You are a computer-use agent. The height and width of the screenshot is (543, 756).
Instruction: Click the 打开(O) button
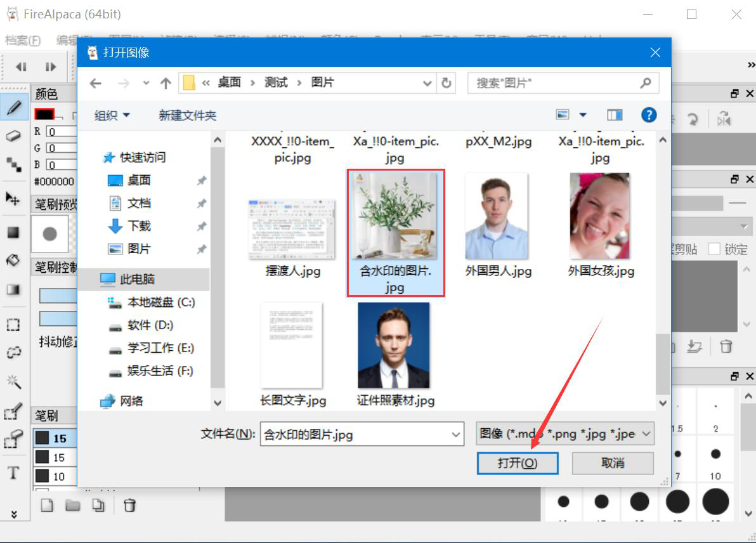click(518, 463)
